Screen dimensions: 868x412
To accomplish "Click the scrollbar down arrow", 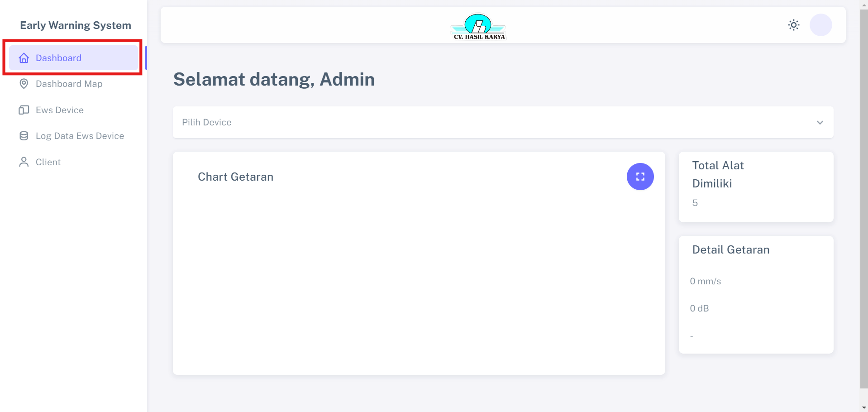I will point(863,407).
